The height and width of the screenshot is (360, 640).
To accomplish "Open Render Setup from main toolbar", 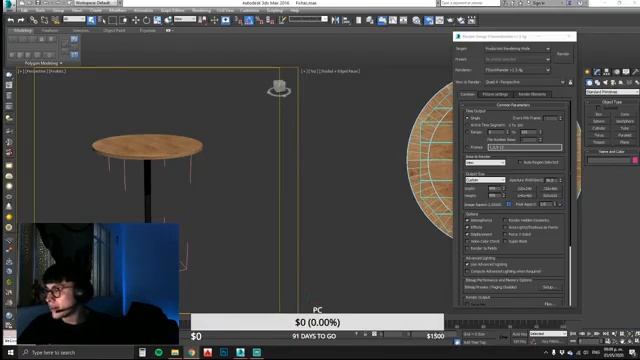I will [429, 20].
